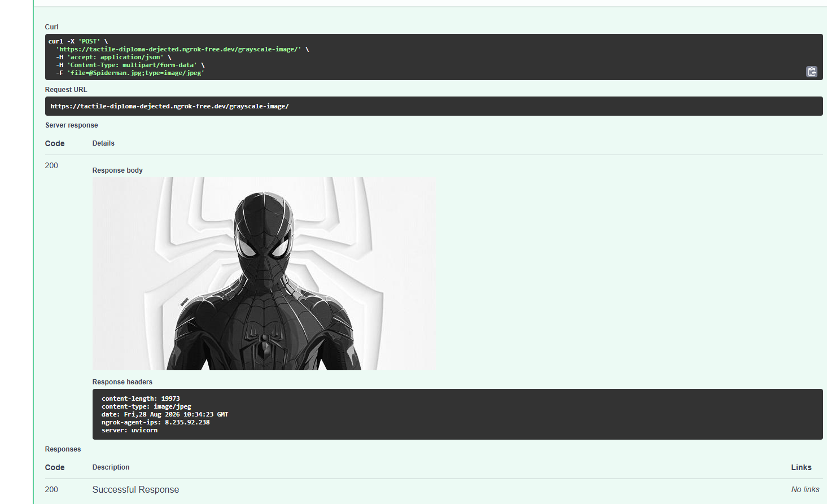Click the server: uvicorn header

point(129,430)
